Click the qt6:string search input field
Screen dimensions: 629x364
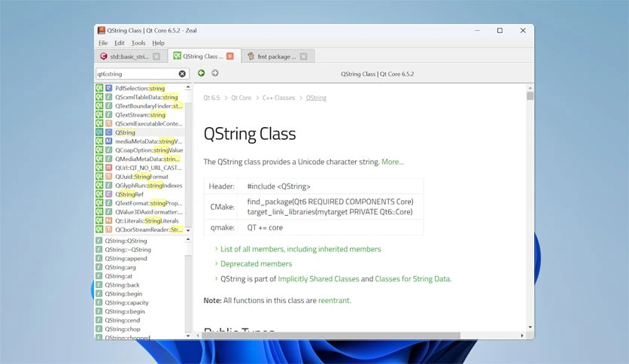[137, 74]
